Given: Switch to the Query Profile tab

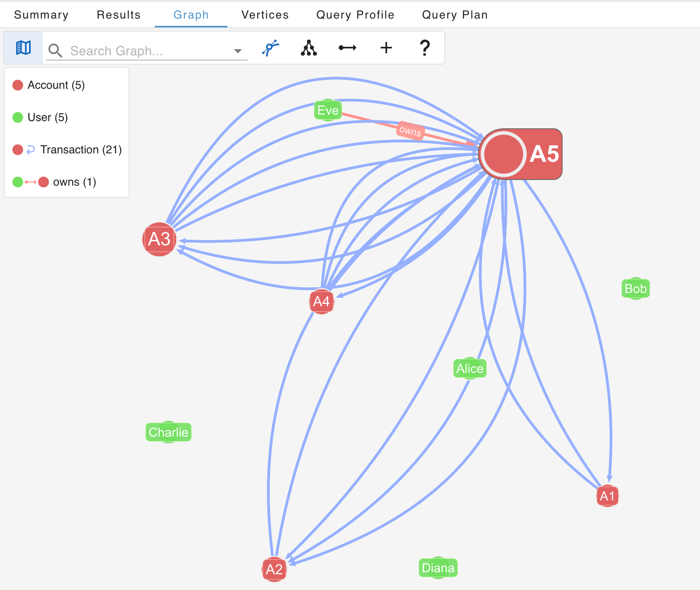Looking at the screenshot, I should 355,15.
